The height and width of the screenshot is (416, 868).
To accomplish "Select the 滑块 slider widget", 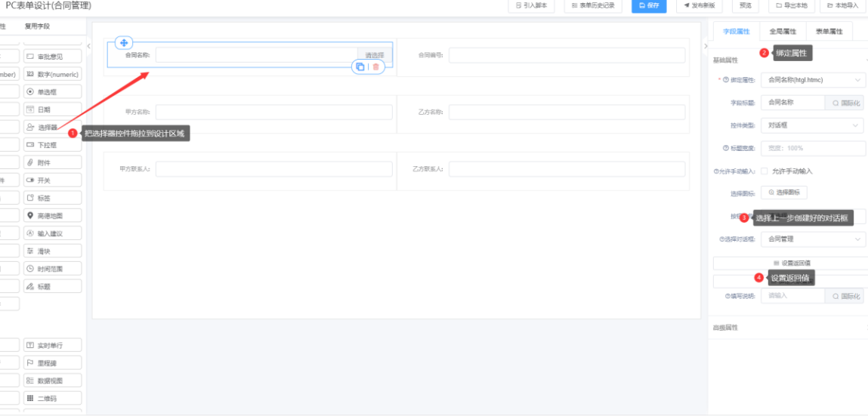I will 53,251.
